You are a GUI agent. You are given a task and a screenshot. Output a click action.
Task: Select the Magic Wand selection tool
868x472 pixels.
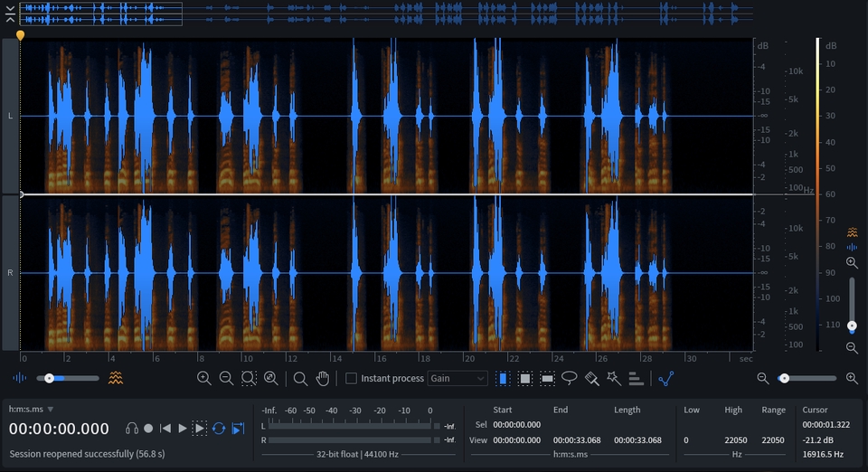[x=613, y=379]
